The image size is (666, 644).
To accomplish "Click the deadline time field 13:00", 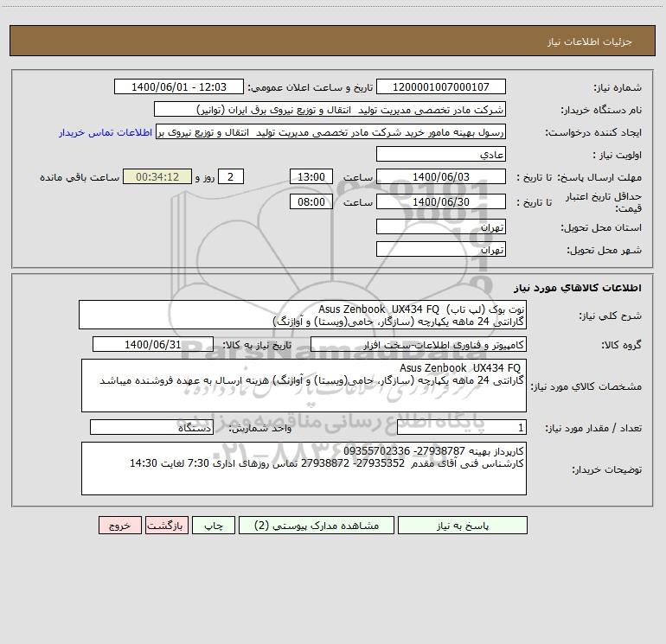I will coord(311,177).
